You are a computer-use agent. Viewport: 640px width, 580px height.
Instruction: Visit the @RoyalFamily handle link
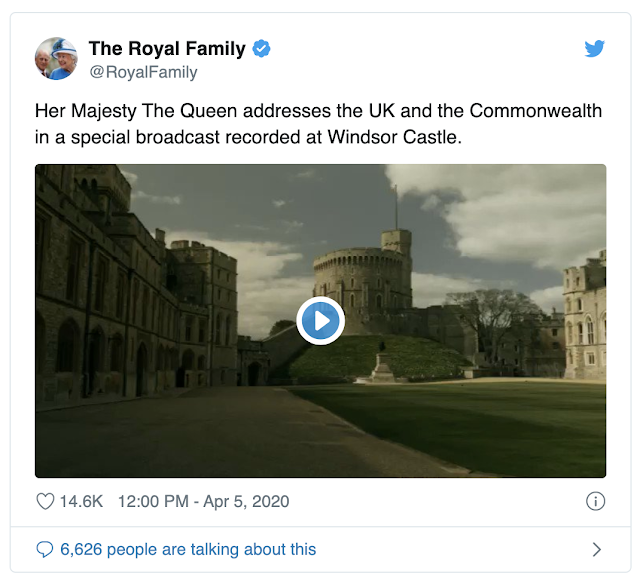[143, 72]
